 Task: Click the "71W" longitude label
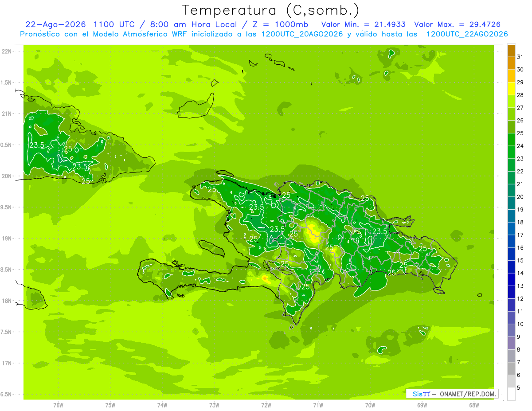318,405
